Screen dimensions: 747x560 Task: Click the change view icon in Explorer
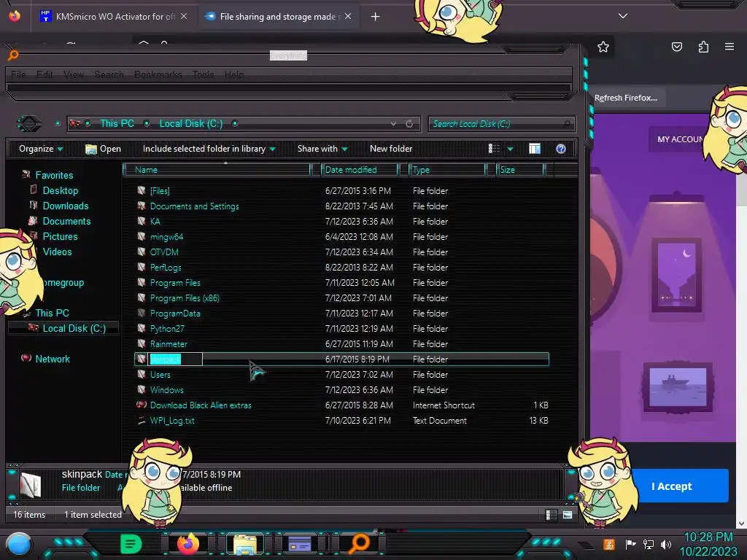coord(494,149)
